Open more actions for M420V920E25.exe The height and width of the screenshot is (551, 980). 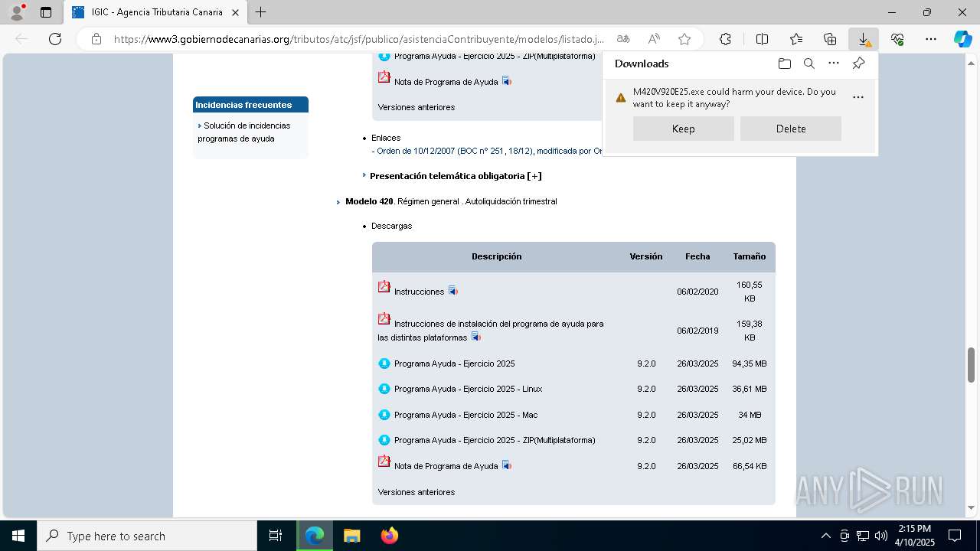click(858, 97)
